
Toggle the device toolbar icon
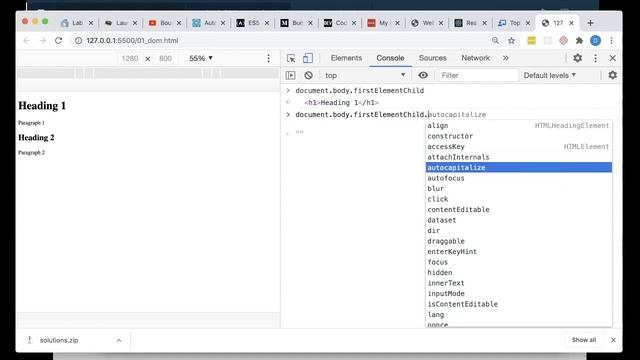coord(308,58)
